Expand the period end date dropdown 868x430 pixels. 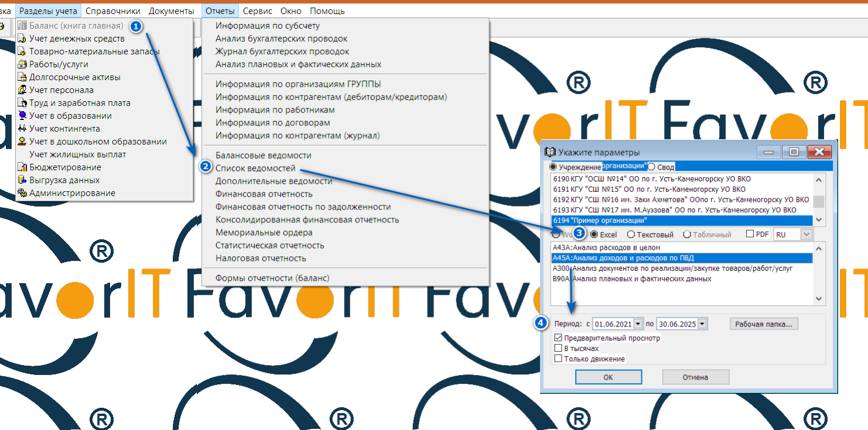pos(703,324)
